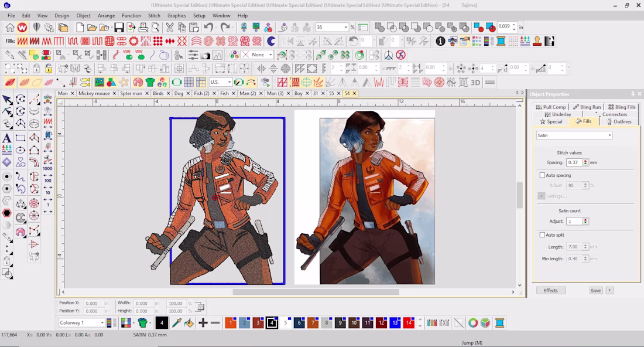Open the Outlines properties tab
This screenshot has height=347, width=644.
(619, 122)
